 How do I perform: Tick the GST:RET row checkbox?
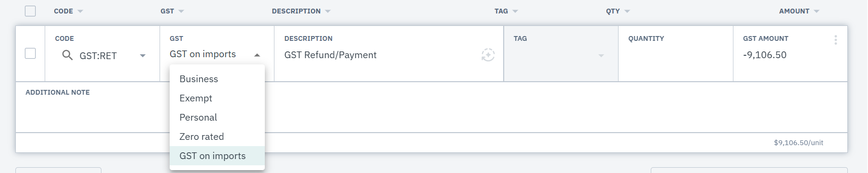pos(30,53)
